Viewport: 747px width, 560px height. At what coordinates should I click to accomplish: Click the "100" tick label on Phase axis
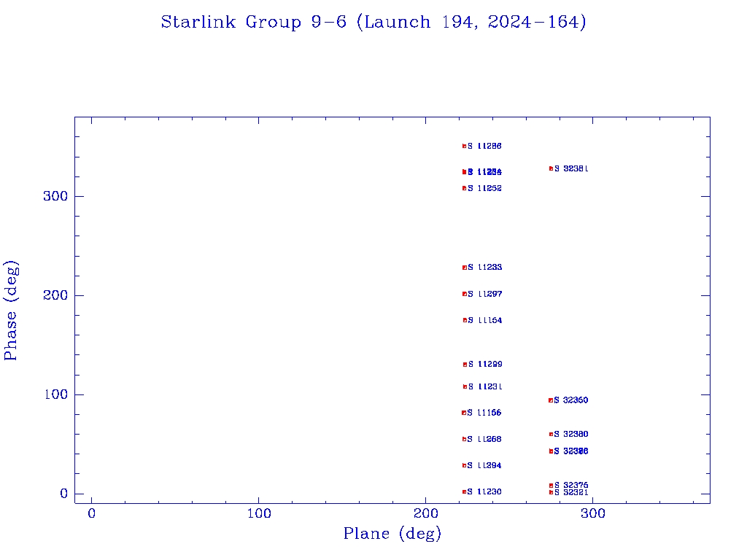[x=55, y=394]
